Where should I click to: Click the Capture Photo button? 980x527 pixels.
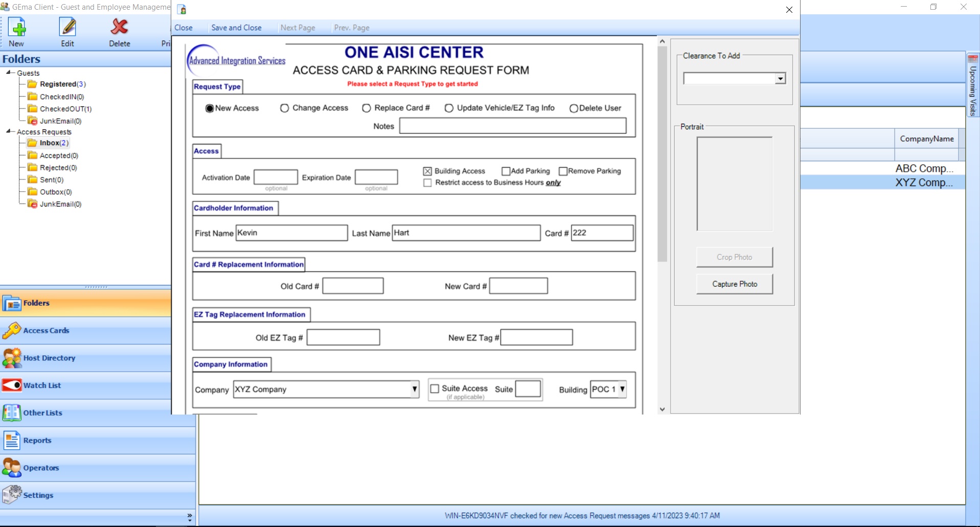pos(735,284)
